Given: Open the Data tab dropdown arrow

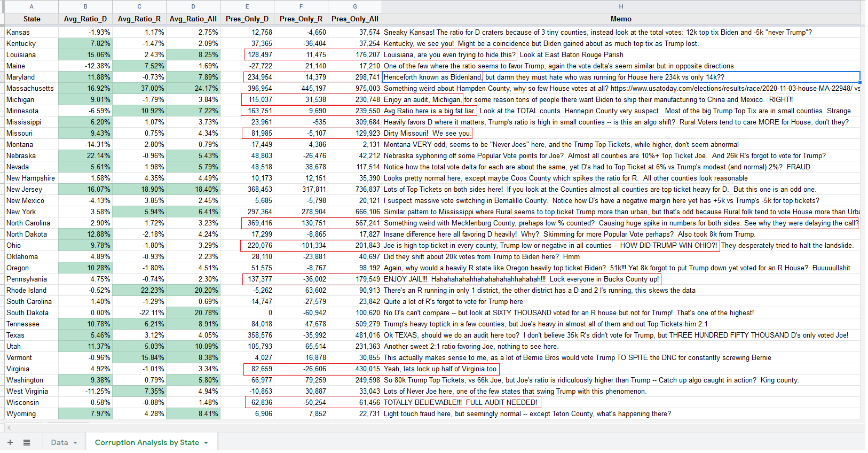Looking at the screenshot, I should [75, 443].
